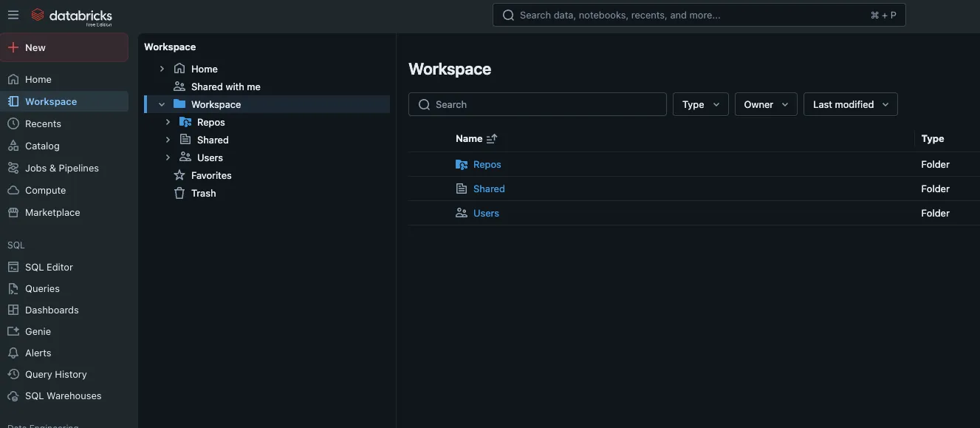Open the Marketplace
The height and width of the screenshot is (428, 980).
pos(52,212)
